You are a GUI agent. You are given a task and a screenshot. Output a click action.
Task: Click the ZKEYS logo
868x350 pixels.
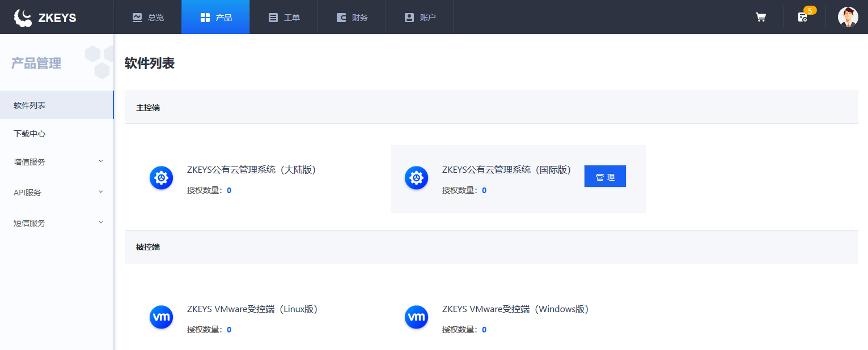pos(45,18)
